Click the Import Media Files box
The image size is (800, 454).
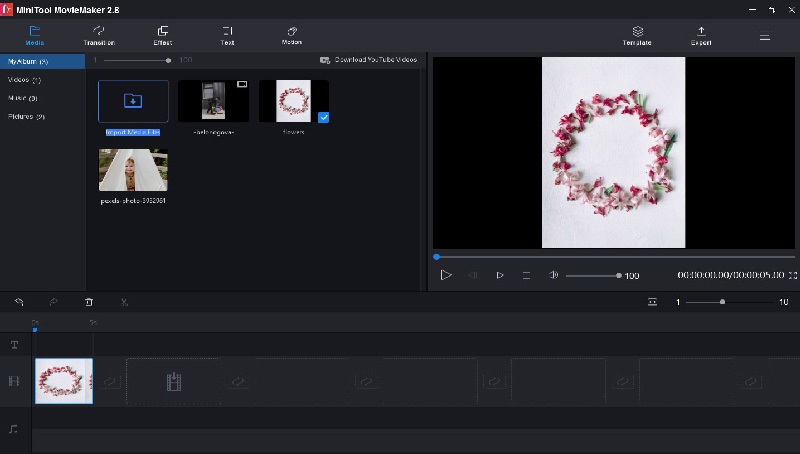pos(133,101)
